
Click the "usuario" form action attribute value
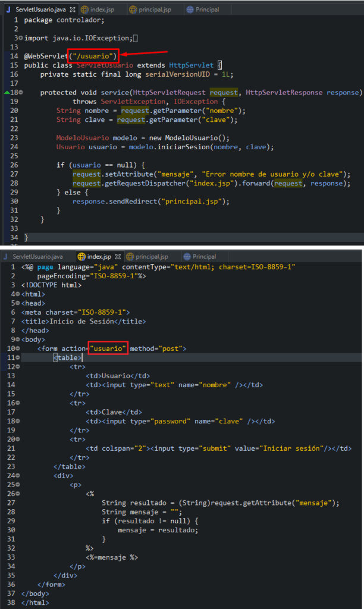point(109,349)
